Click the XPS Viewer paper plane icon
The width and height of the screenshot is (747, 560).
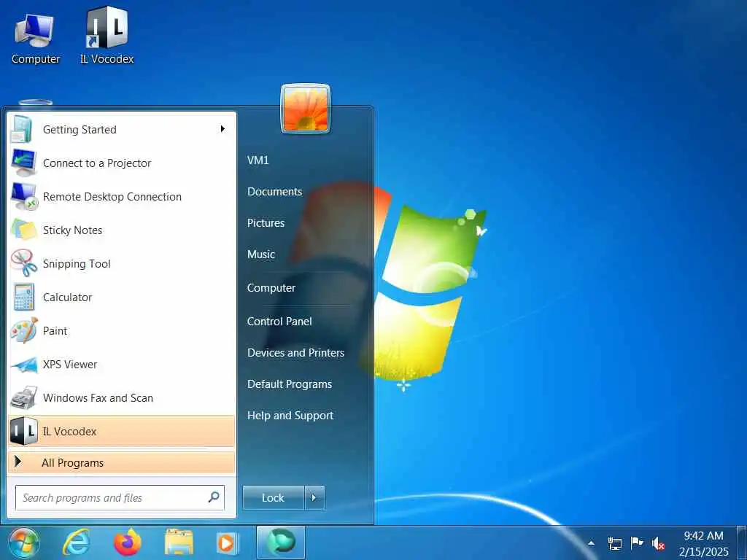(24, 365)
